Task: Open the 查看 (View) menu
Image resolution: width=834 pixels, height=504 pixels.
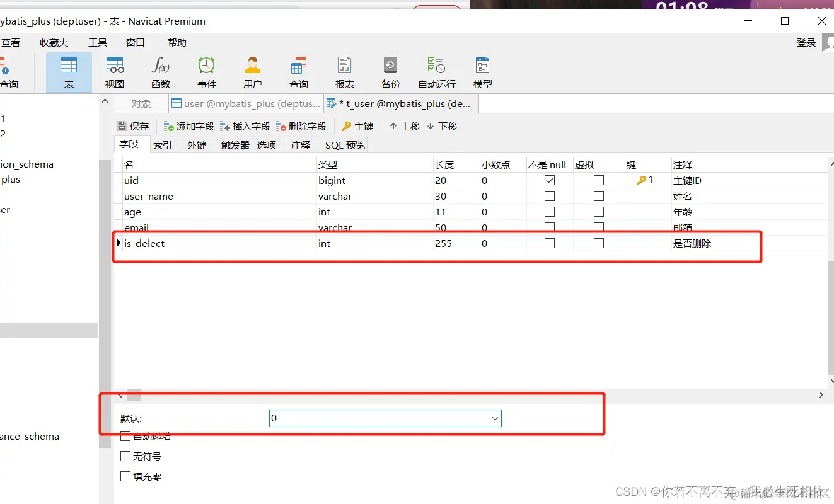Action: 11,42
